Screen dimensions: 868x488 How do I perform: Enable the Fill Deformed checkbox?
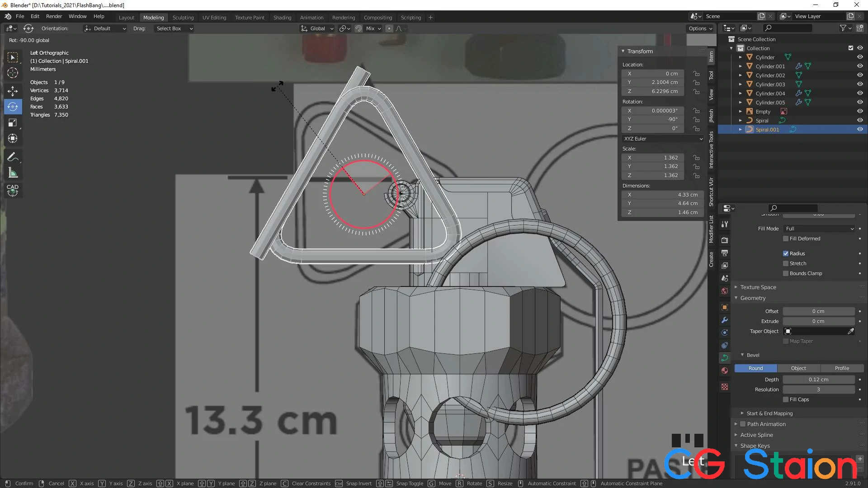pos(786,239)
